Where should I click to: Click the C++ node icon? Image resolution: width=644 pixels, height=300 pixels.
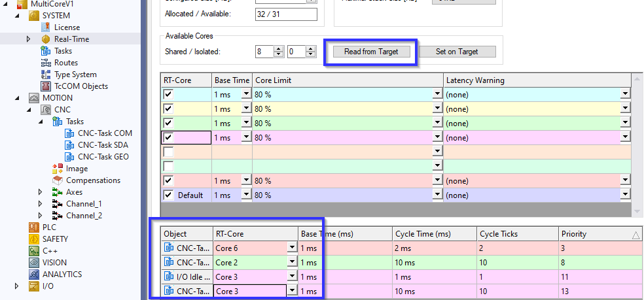(x=34, y=251)
